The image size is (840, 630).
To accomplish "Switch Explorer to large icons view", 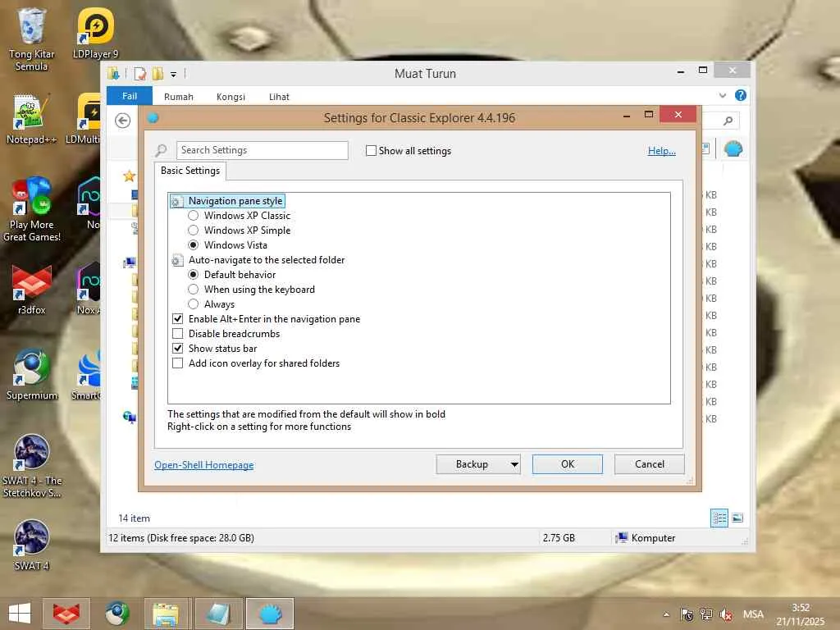I will (x=737, y=518).
